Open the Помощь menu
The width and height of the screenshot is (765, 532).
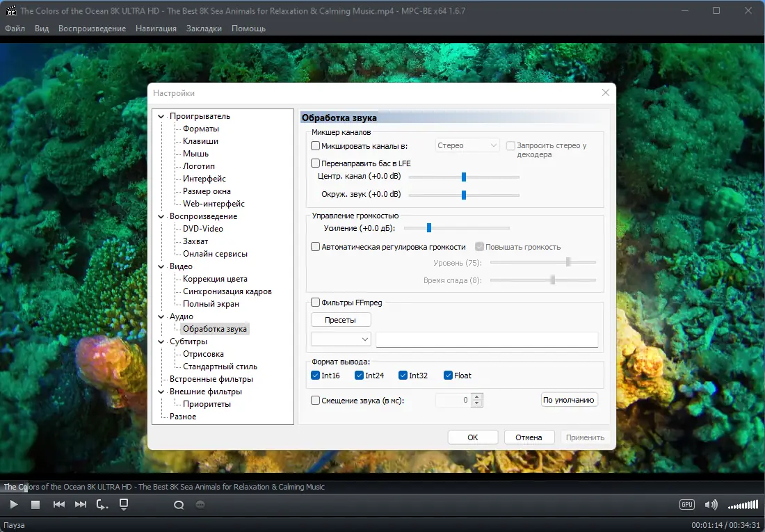(248, 29)
